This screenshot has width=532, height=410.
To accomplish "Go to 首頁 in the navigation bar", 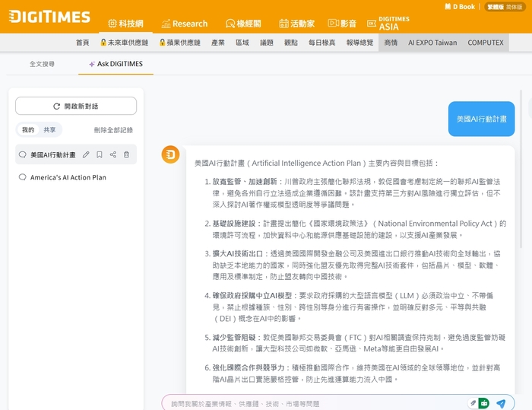I will coord(82,43).
